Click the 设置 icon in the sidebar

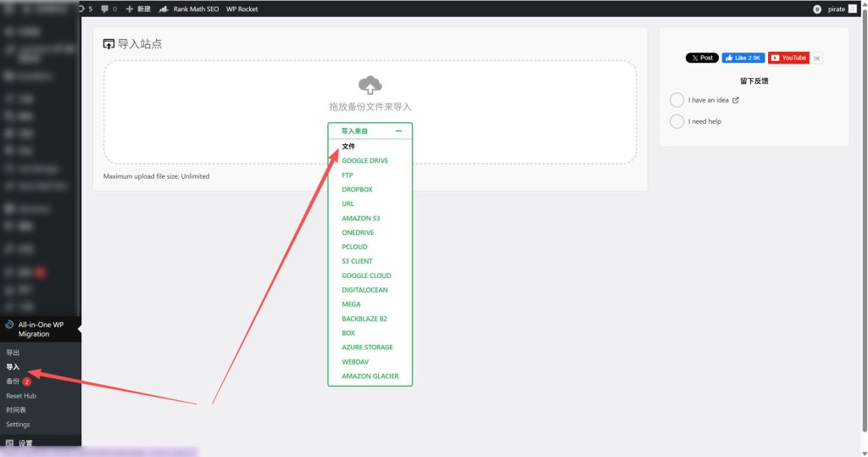(8, 443)
